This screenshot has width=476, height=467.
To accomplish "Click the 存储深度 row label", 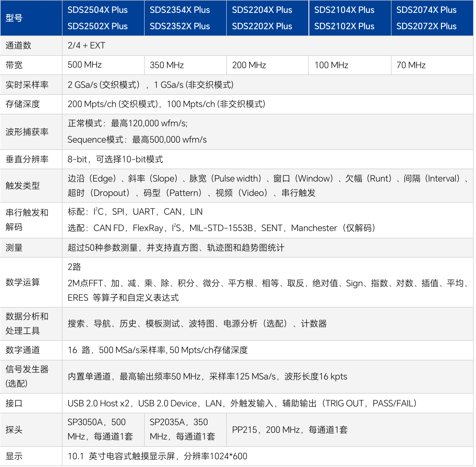I will (23, 104).
